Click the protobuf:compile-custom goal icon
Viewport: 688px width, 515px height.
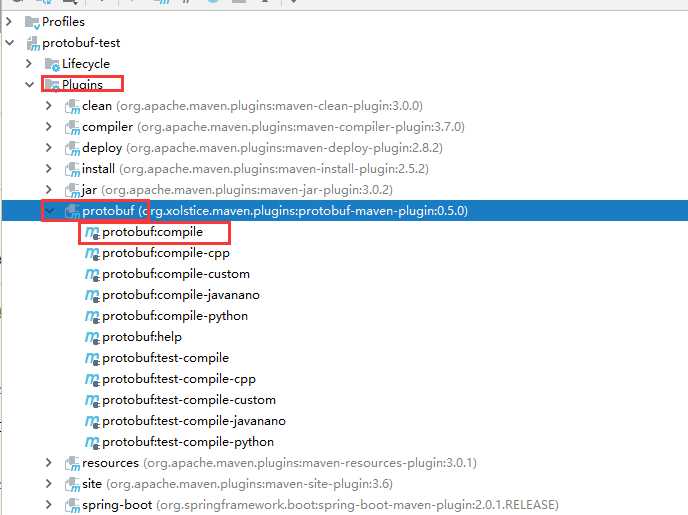click(x=92, y=275)
